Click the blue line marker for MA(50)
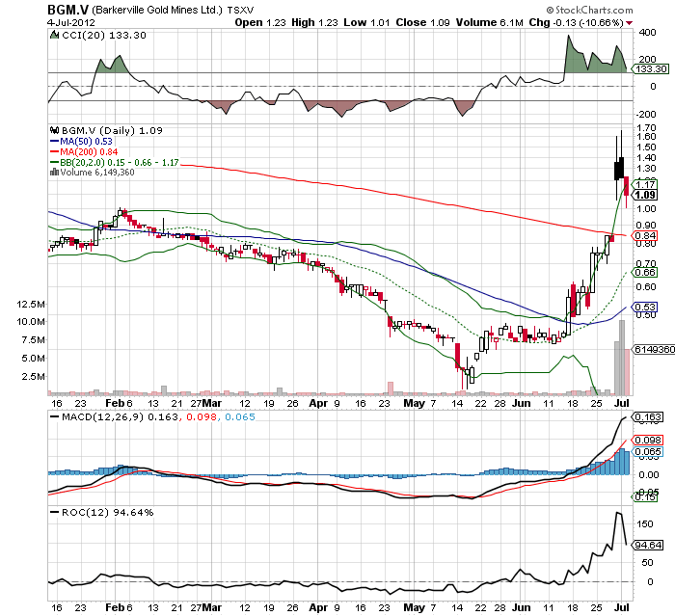675x616 pixels. pos(54,141)
